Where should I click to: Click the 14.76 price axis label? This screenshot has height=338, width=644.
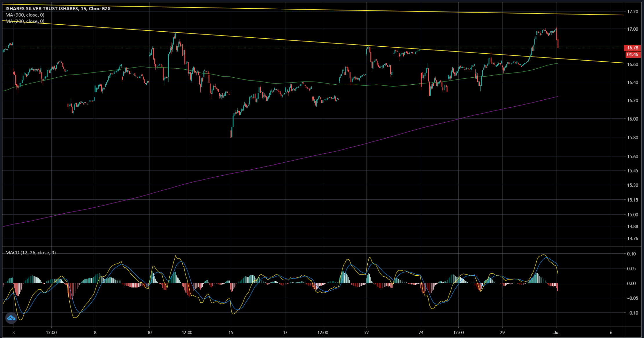[x=632, y=239]
